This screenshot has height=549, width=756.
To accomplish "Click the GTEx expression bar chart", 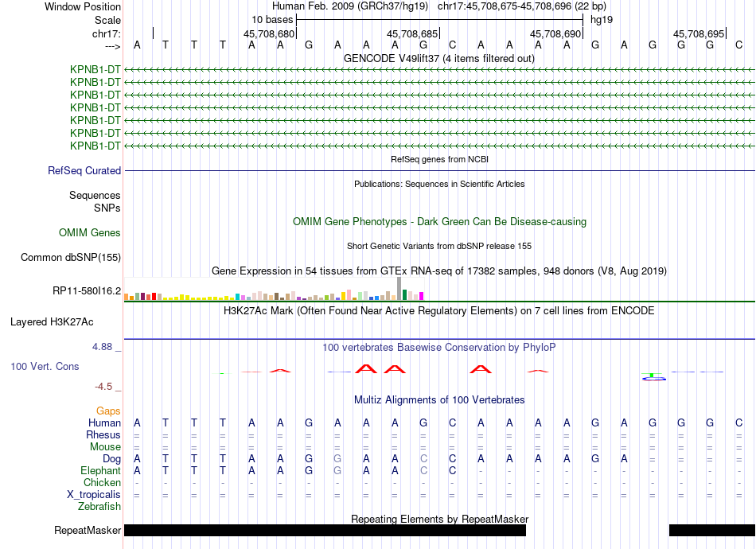I will (x=274, y=289).
